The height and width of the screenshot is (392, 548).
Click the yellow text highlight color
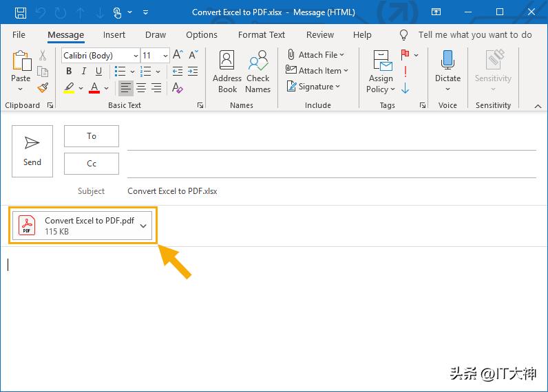(x=69, y=88)
